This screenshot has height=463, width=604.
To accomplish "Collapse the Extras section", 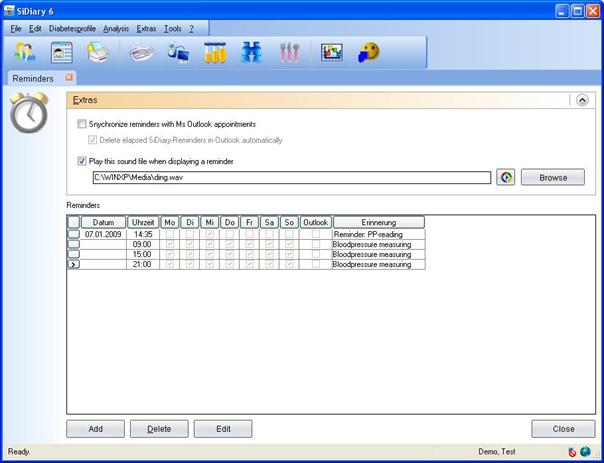I will point(582,100).
